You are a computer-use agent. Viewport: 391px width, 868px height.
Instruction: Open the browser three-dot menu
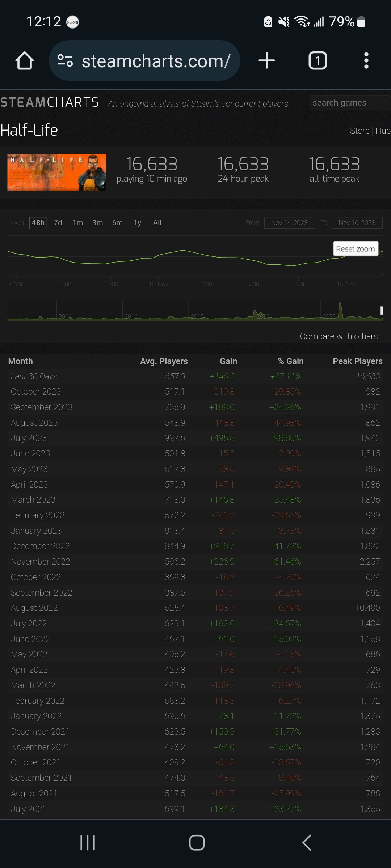point(366,60)
